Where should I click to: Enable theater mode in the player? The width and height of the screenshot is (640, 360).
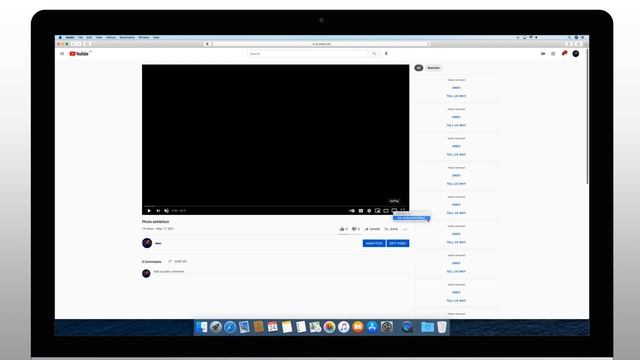[x=386, y=211]
